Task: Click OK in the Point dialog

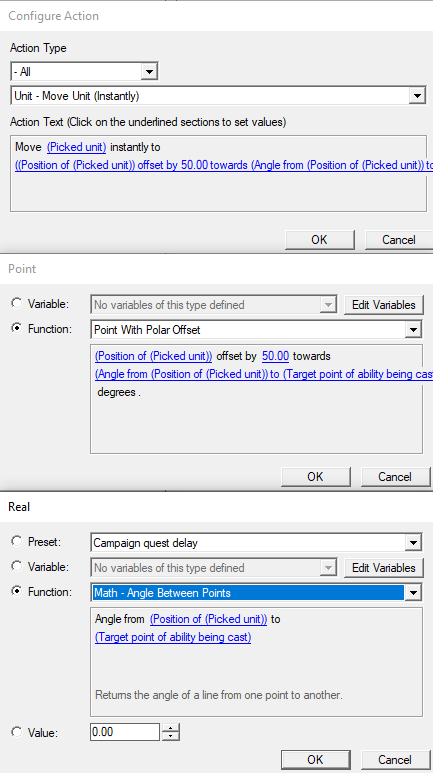Action: (x=315, y=477)
